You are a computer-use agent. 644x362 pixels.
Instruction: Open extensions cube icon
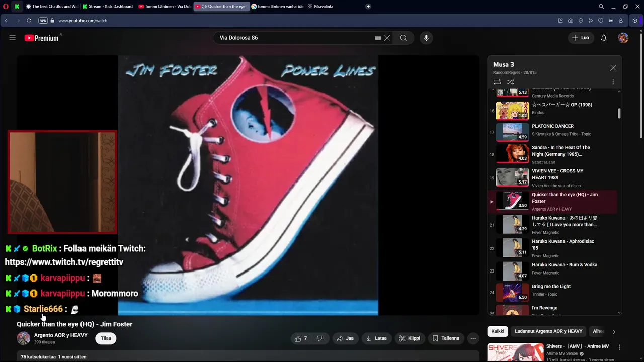click(x=635, y=21)
